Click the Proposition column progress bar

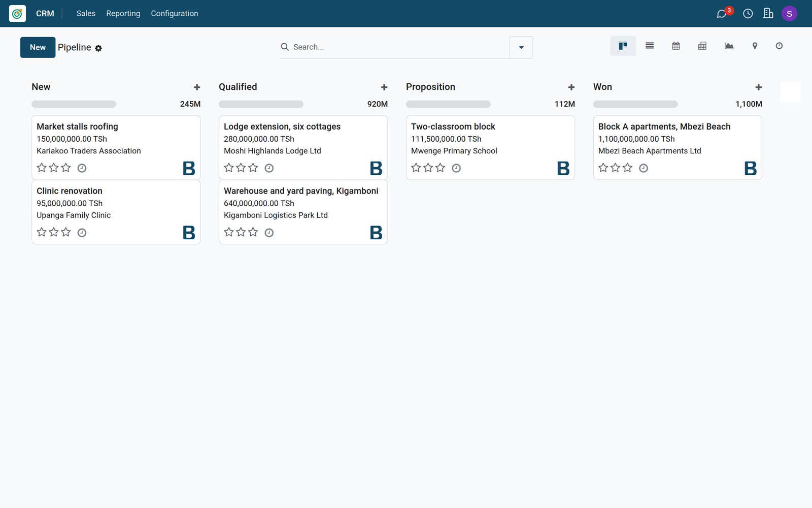pyautogui.click(x=448, y=104)
